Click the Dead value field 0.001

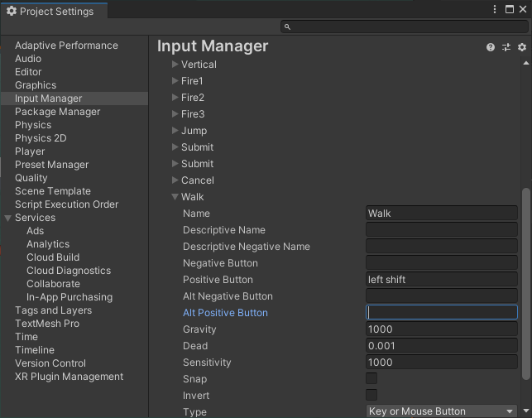(x=442, y=346)
